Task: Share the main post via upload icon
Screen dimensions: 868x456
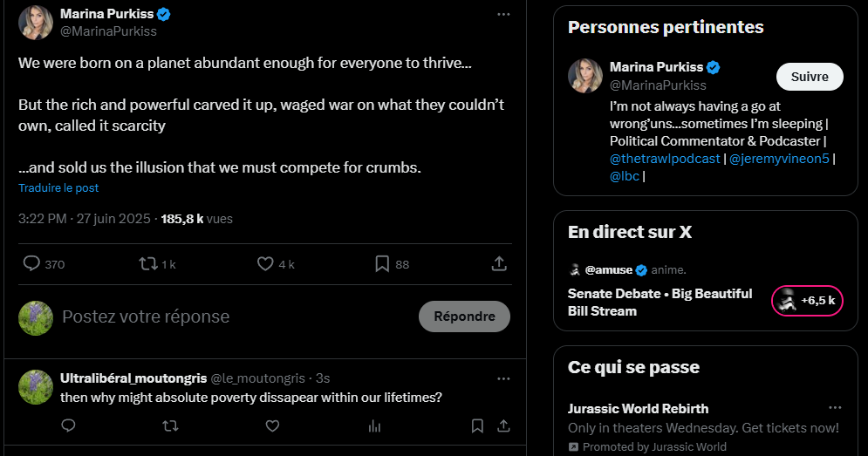Action: pyautogui.click(x=499, y=263)
